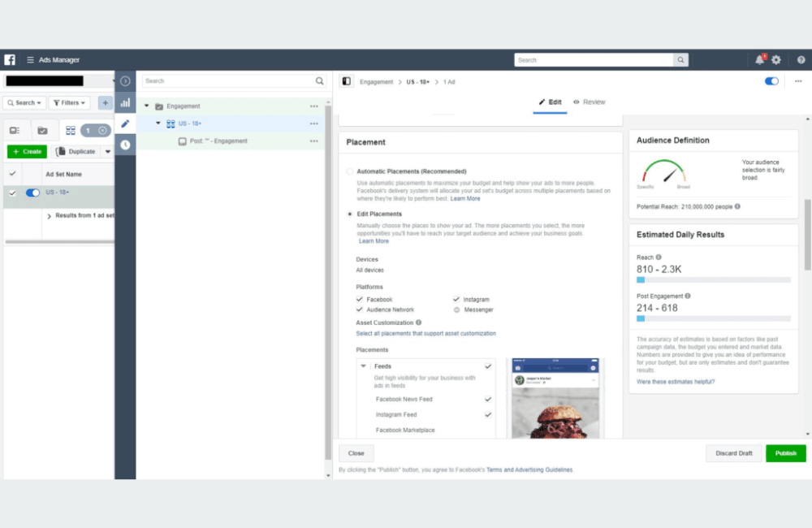
Task: Select Automatic Placements radio button
Action: coord(350,171)
